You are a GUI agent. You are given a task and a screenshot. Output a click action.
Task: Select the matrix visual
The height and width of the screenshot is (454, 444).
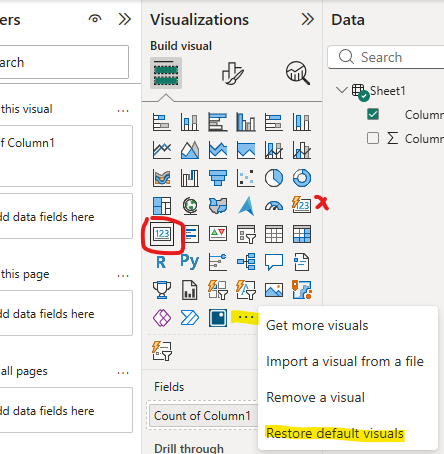[302, 234]
